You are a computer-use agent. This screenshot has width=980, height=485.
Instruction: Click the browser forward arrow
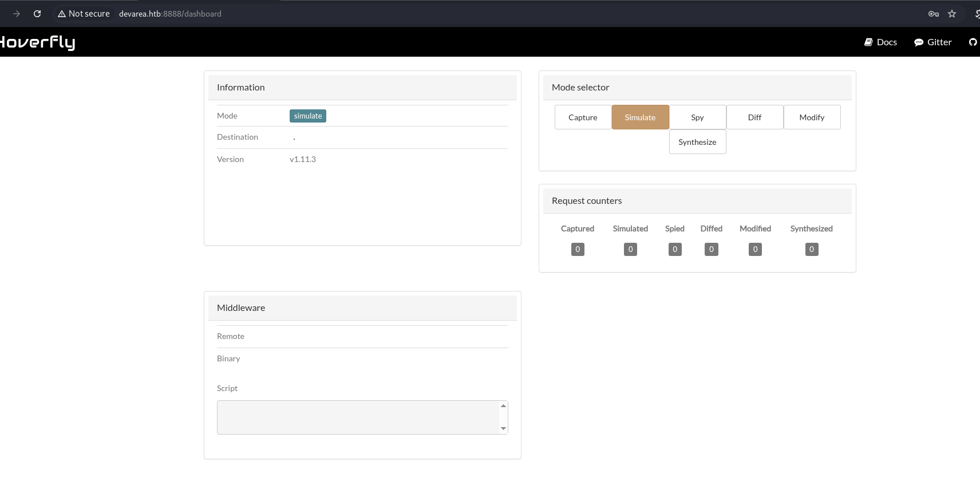17,14
